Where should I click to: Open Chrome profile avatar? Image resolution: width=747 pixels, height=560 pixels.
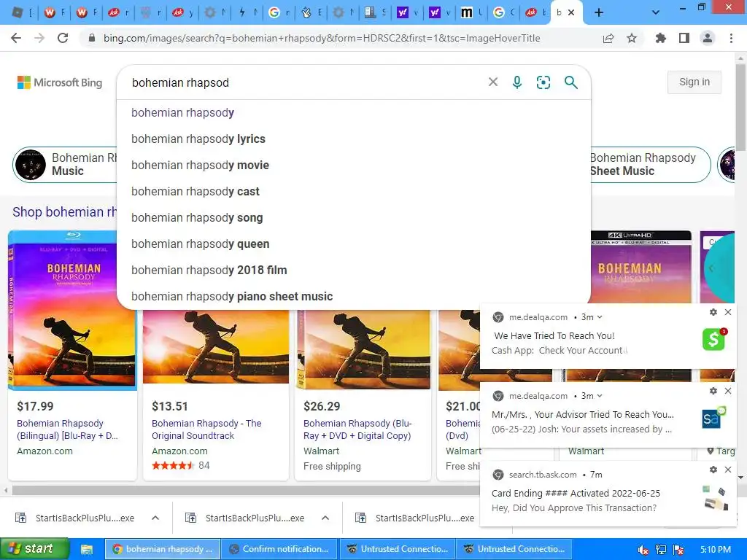click(x=708, y=38)
